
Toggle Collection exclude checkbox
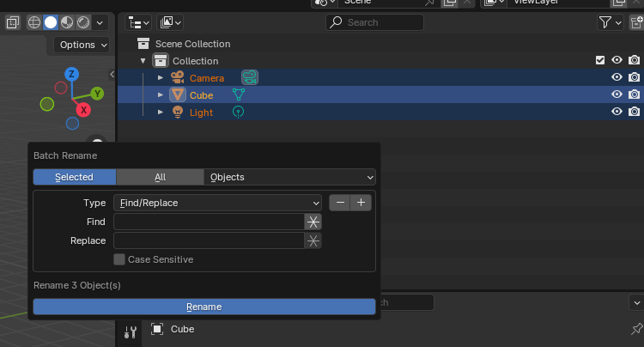(x=600, y=60)
